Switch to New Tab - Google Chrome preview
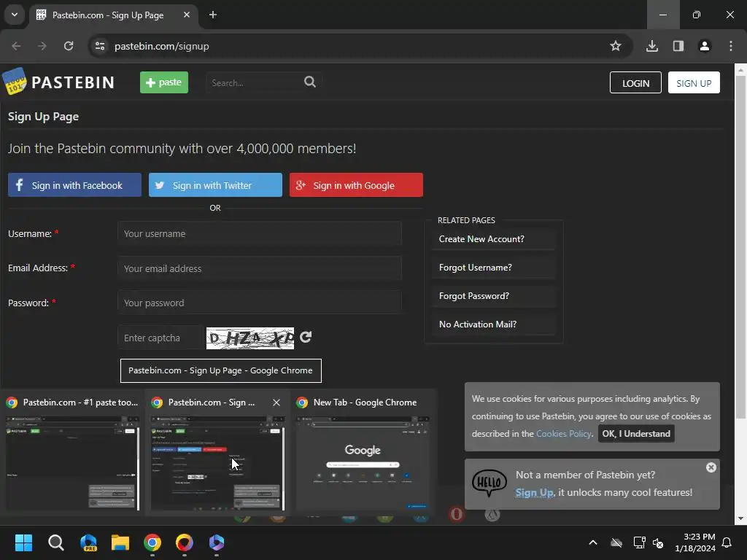747x560 pixels. pyautogui.click(x=363, y=452)
